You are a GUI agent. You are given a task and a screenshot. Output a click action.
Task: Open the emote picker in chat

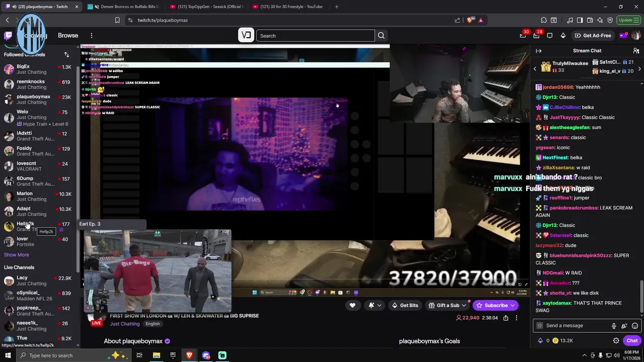pyautogui.click(x=635, y=326)
